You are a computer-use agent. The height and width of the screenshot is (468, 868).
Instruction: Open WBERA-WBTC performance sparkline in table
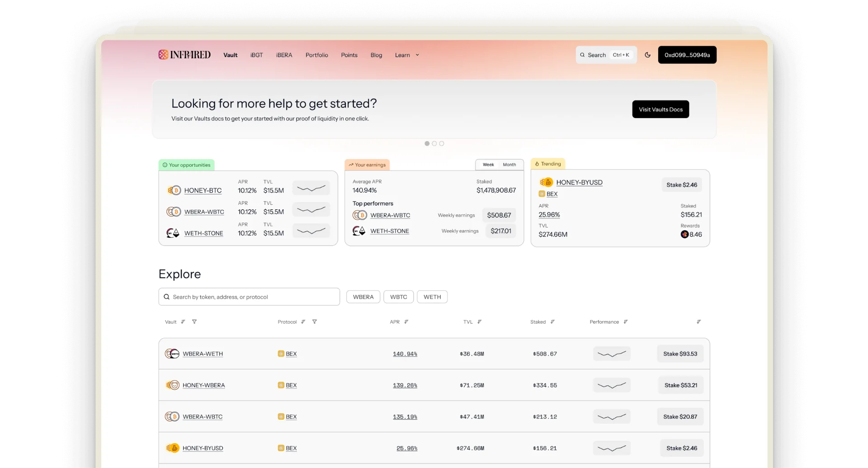pyautogui.click(x=612, y=416)
